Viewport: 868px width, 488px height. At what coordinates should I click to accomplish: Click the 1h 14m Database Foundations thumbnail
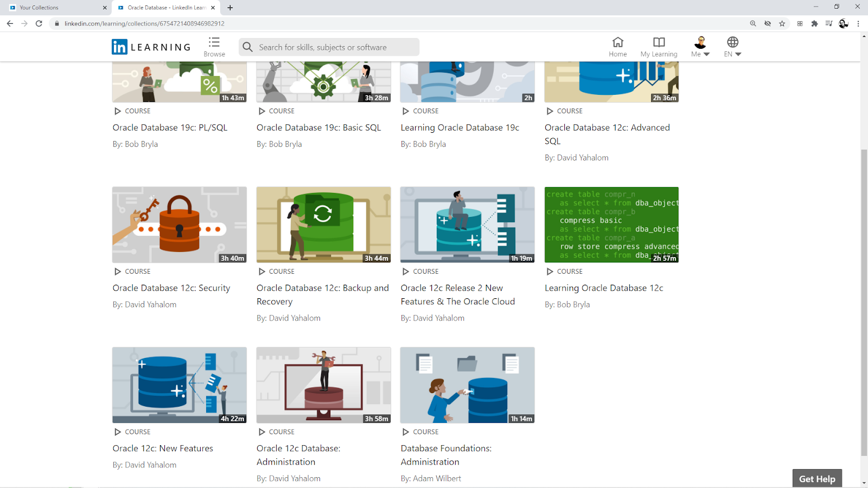point(468,385)
